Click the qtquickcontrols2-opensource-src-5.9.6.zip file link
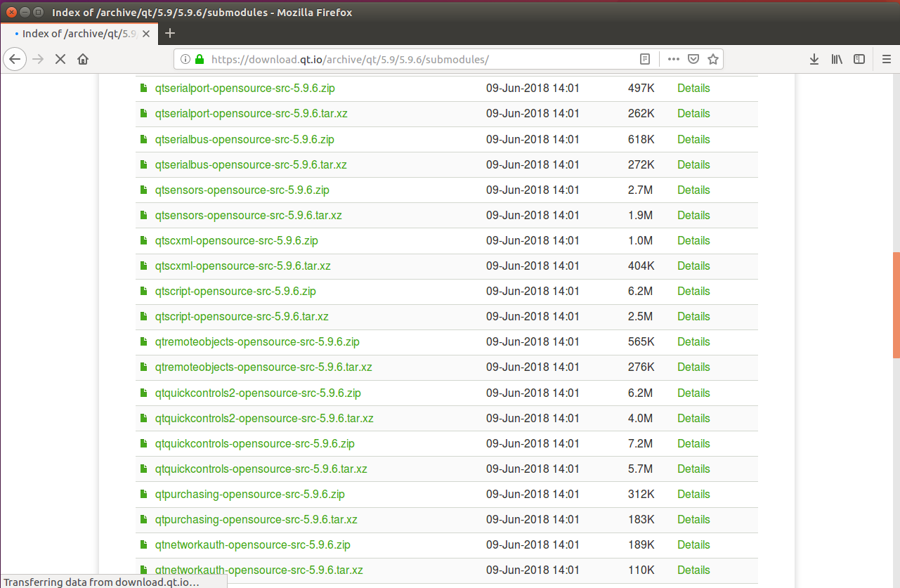900x588 pixels. [258, 393]
